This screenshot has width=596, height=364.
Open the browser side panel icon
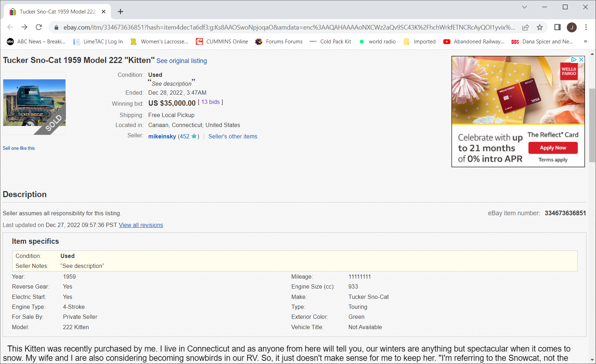(558, 27)
